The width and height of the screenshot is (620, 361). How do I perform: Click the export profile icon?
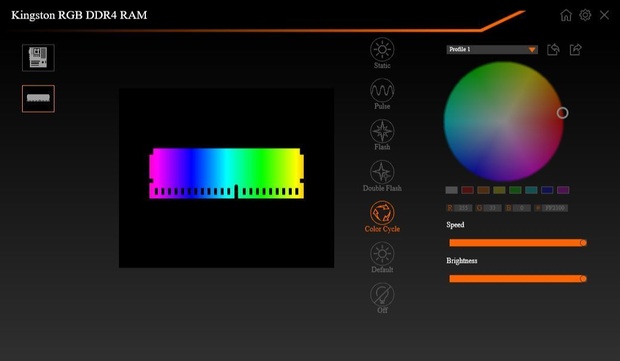click(576, 49)
